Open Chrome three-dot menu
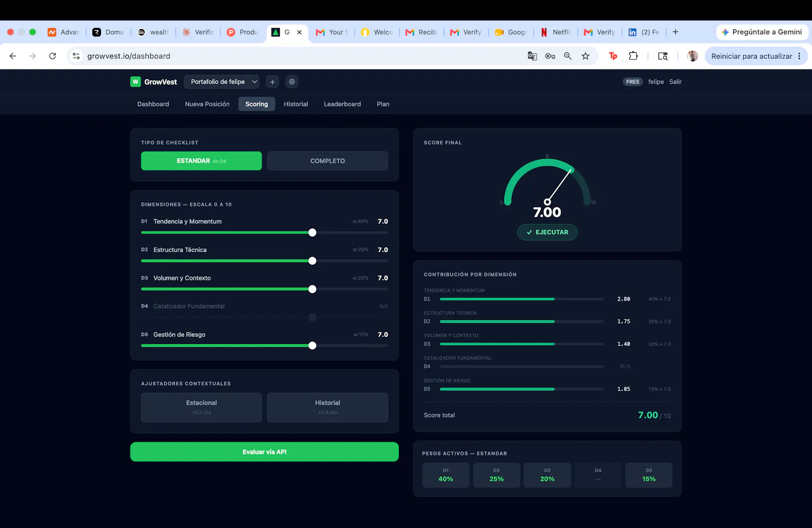Image resolution: width=812 pixels, height=528 pixels. [799, 56]
